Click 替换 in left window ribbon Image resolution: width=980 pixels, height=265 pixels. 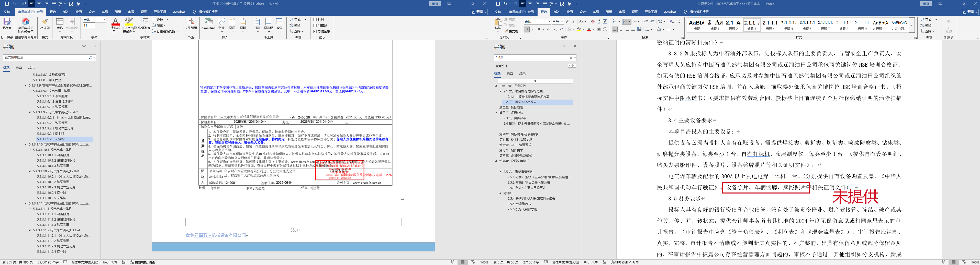pyautogui.click(x=295, y=26)
